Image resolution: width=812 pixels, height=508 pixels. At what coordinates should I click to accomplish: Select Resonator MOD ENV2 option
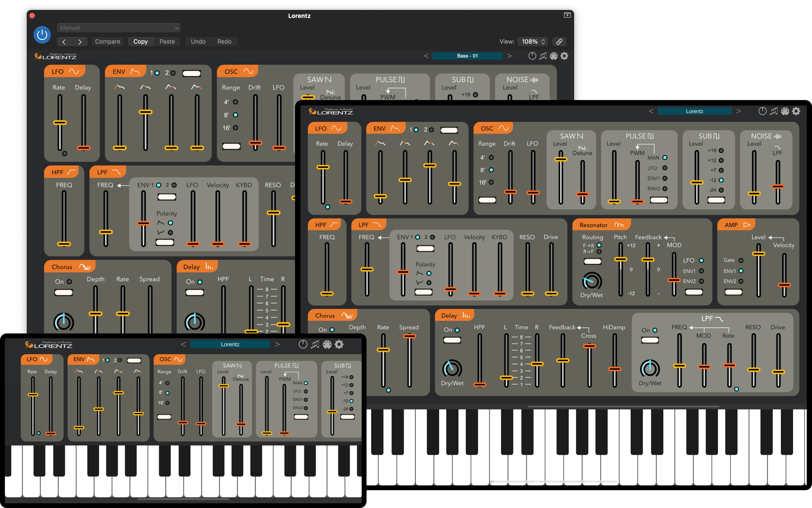pos(701,281)
